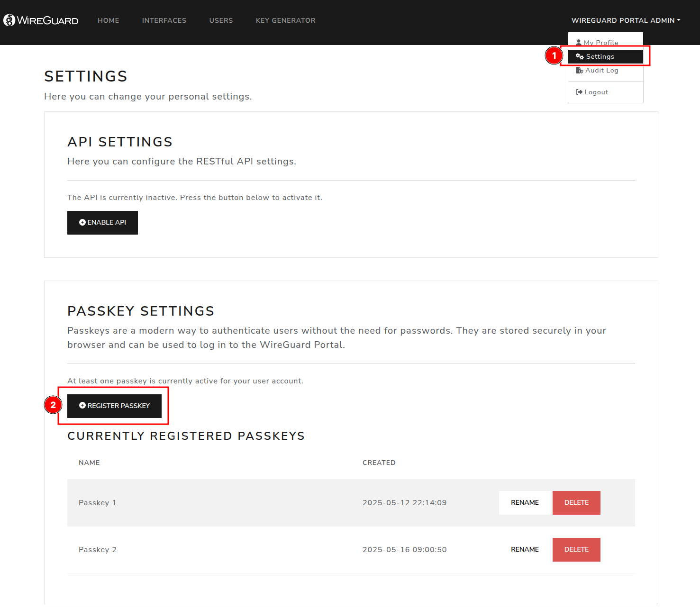This screenshot has width=700, height=609.
Task: Click the user icon beside My Profile
Action: pos(578,42)
